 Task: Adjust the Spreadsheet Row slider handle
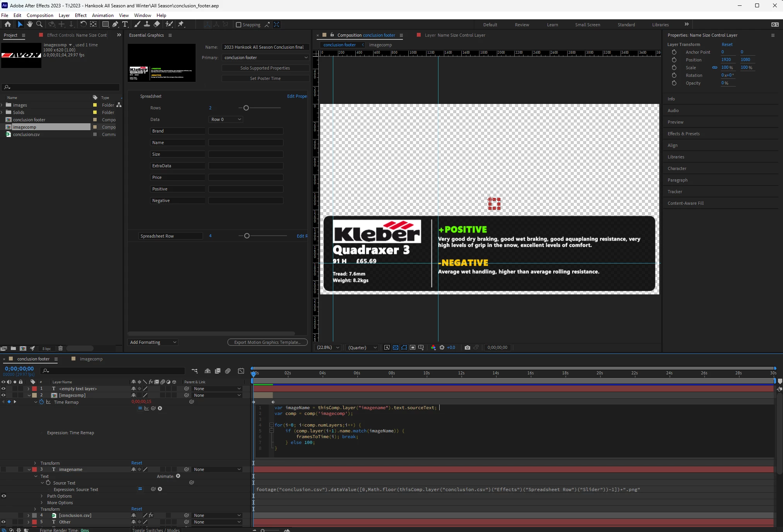coord(247,236)
